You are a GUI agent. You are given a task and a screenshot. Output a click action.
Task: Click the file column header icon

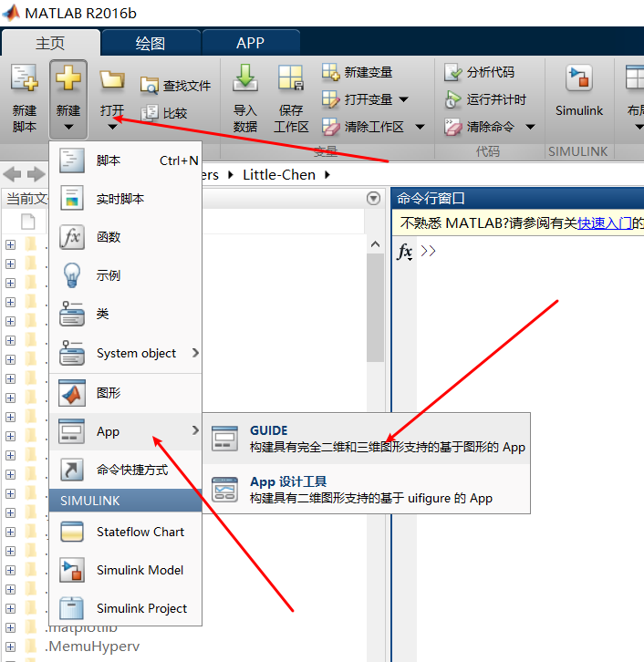[x=28, y=222]
